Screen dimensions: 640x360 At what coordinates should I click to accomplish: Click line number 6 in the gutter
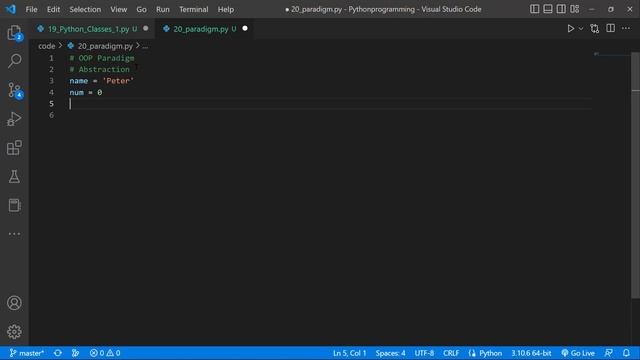51,115
